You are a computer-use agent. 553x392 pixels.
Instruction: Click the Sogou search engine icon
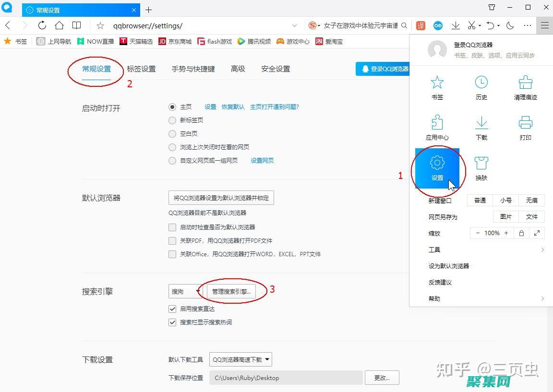(312, 25)
